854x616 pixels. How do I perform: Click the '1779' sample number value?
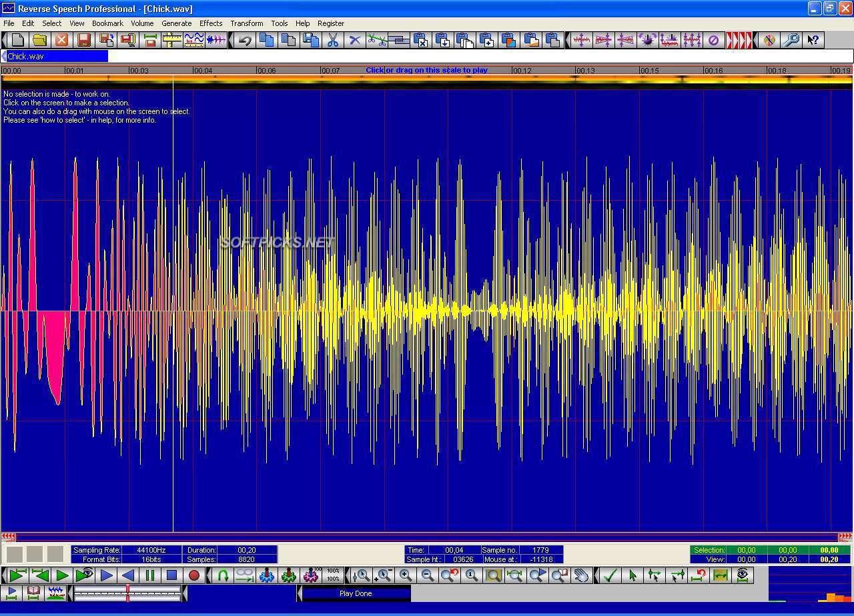[540, 550]
